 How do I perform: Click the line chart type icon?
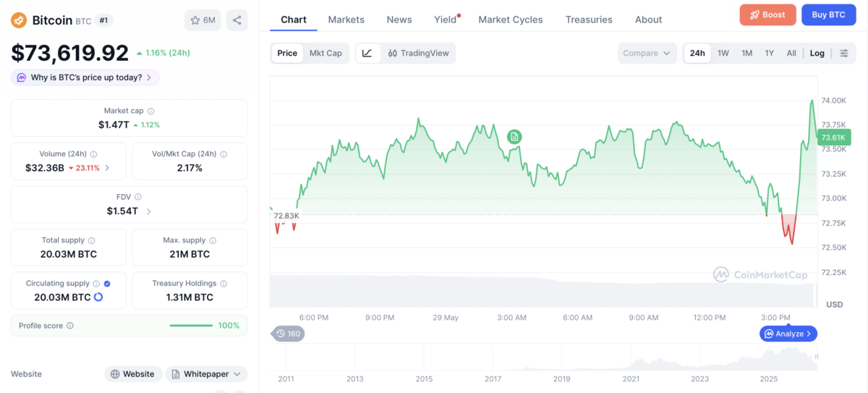pos(367,53)
